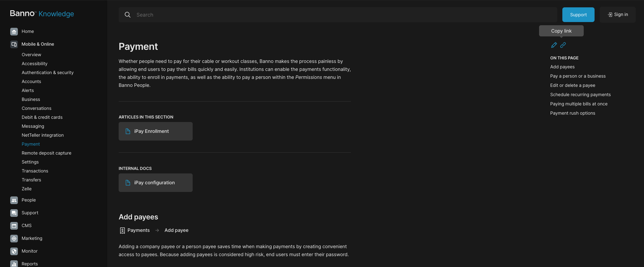Select the CMS sidebar icon
This screenshot has width=644, height=267.
click(14, 226)
